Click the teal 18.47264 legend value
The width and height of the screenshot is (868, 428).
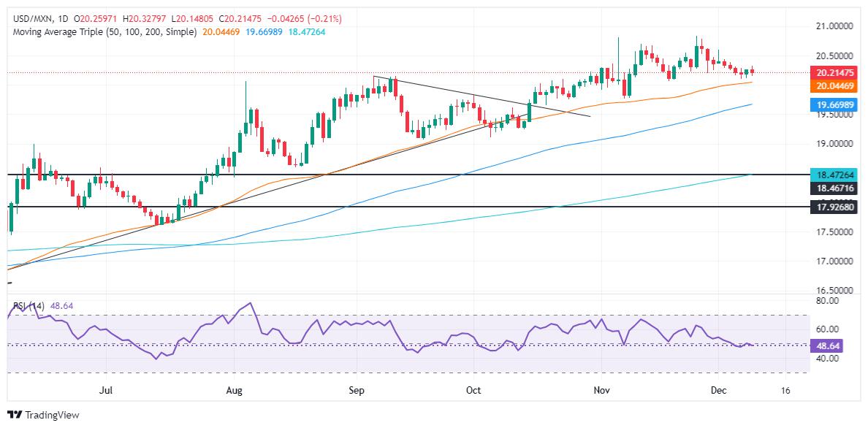[x=306, y=32]
